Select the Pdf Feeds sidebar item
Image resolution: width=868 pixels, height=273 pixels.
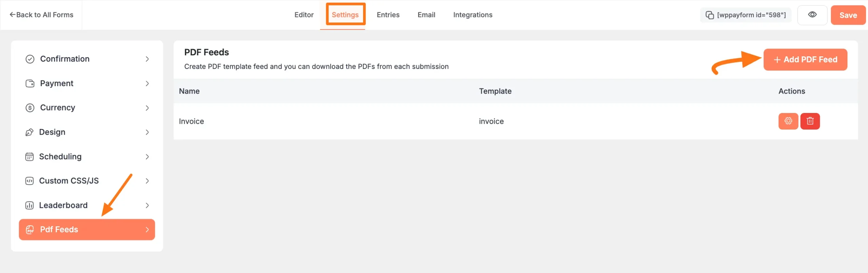(x=87, y=230)
